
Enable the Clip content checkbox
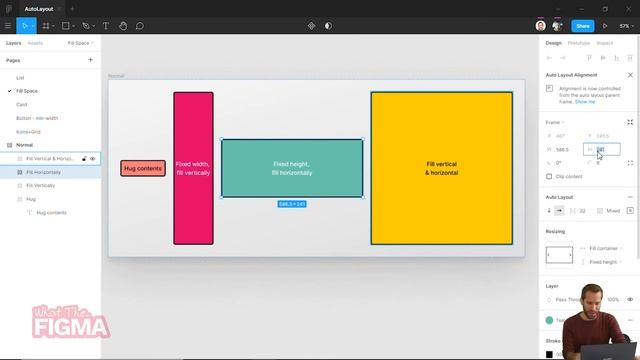coord(549,176)
